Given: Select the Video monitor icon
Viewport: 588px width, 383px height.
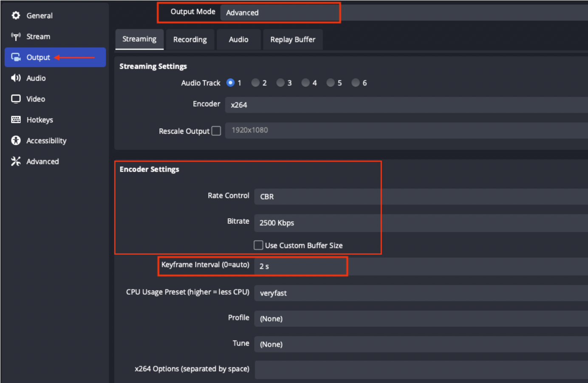Looking at the screenshot, I should (x=16, y=99).
